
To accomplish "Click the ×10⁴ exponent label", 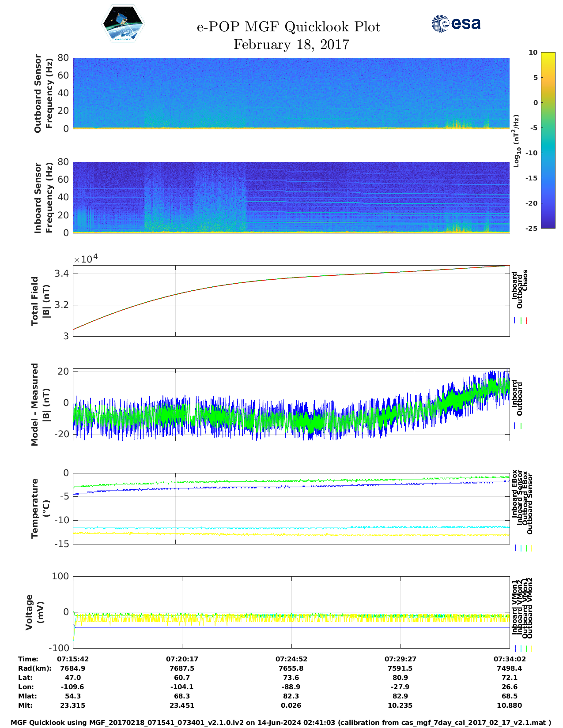I will [x=86, y=259].
